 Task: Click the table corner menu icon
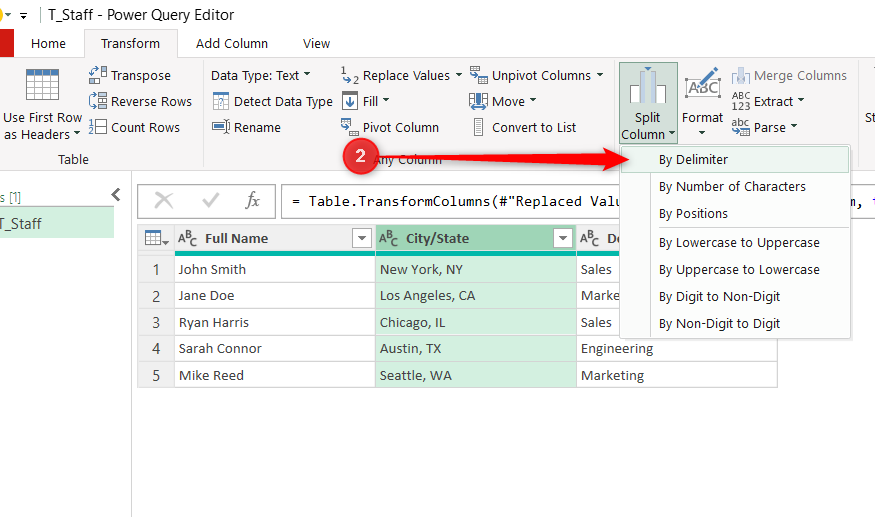click(156, 238)
